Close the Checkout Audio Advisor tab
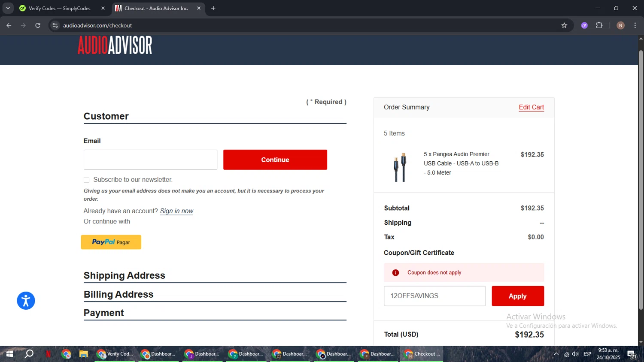The image size is (644, 362). coord(199,8)
